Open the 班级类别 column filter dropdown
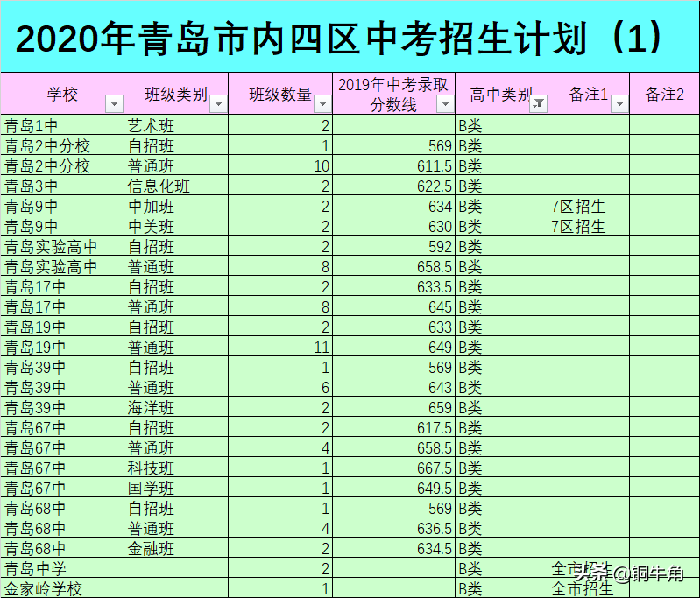The width and height of the screenshot is (700, 598). point(219,104)
